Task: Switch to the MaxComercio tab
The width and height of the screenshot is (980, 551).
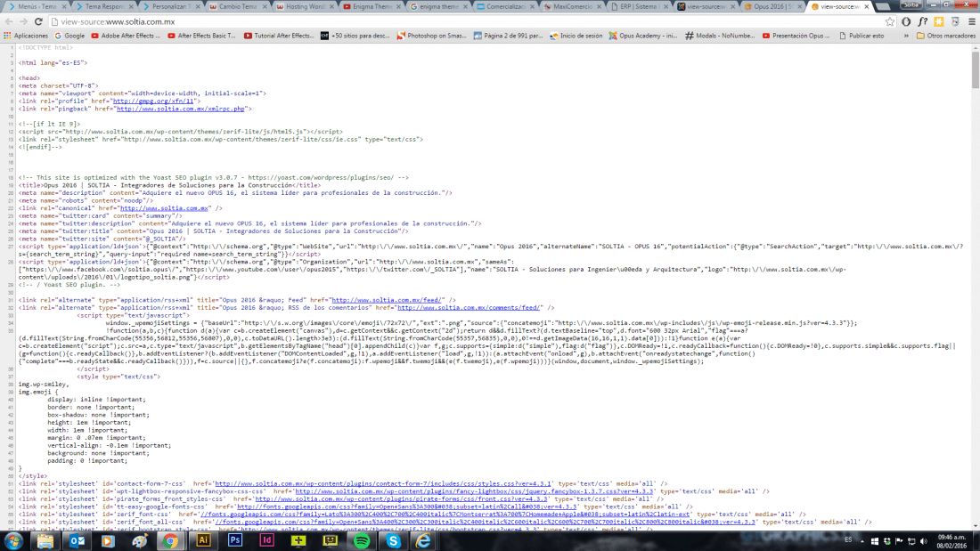Action: [572, 6]
